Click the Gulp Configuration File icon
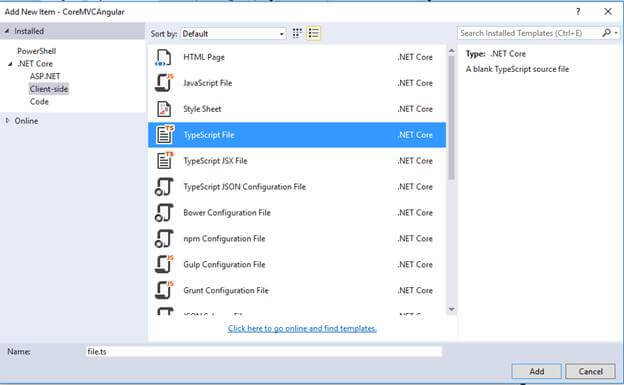Viewport: 624px width, 385px height. coord(164,264)
